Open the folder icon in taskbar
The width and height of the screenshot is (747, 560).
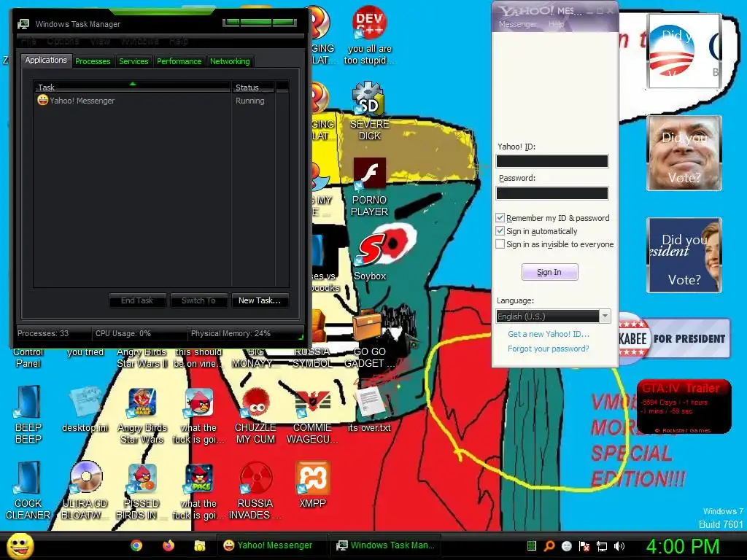pos(200,545)
